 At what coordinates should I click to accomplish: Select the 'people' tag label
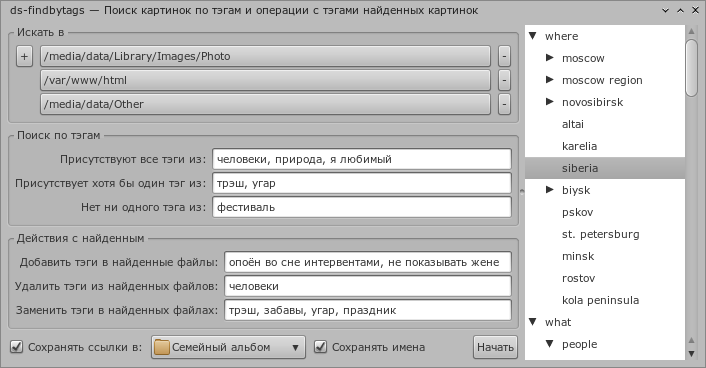[579, 345]
